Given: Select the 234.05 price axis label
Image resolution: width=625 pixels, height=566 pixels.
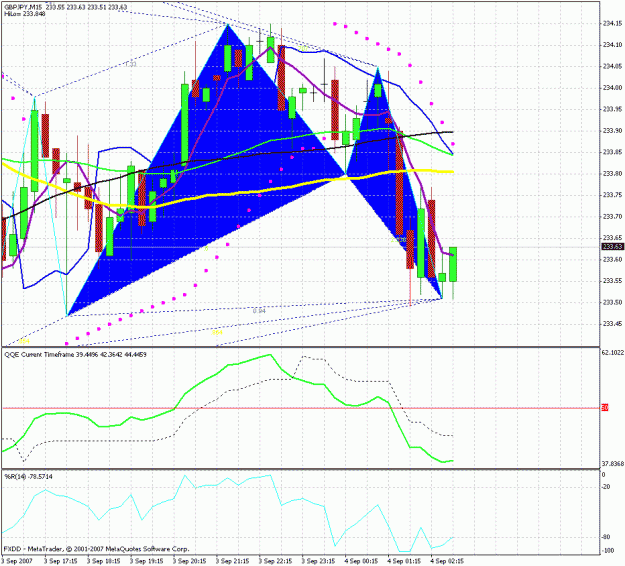Looking at the screenshot, I should tap(612, 66).
